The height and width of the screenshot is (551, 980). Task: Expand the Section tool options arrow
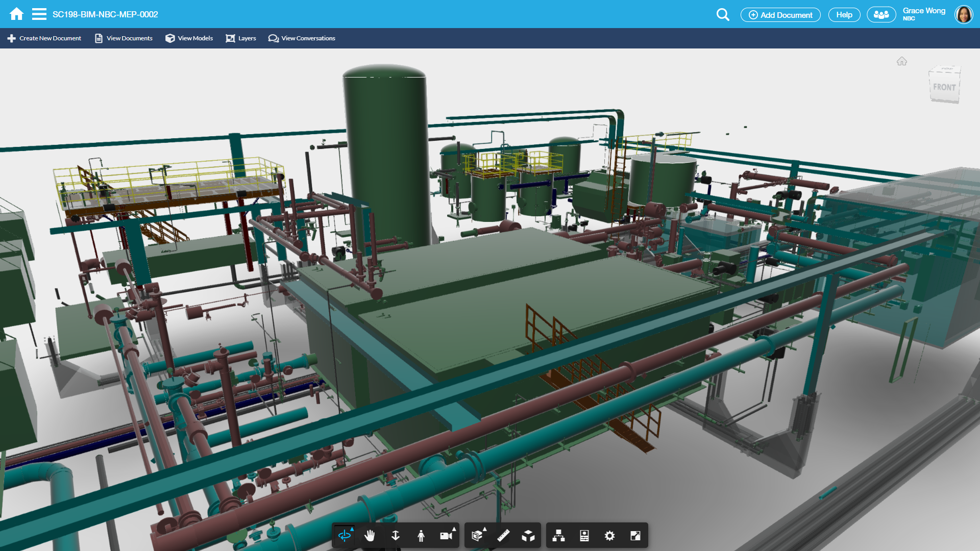pyautogui.click(x=485, y=529)
